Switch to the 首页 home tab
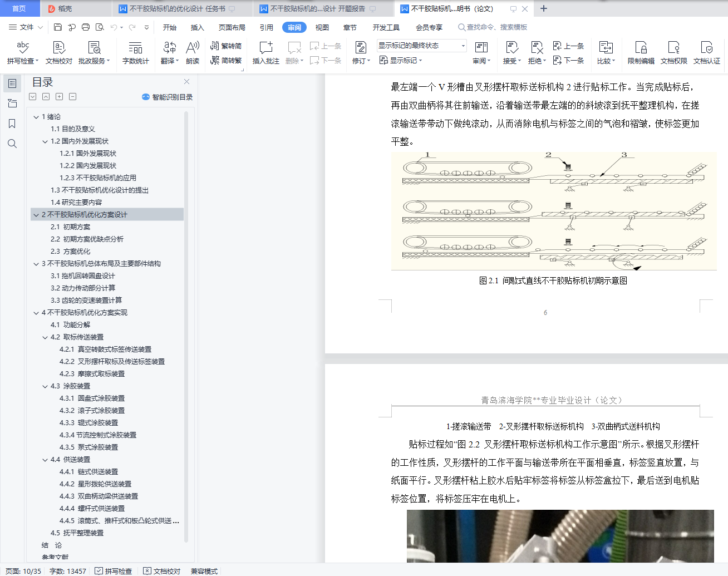Viewport: 728px width, 576px height. pyautogui.click(x=19, y=8)
